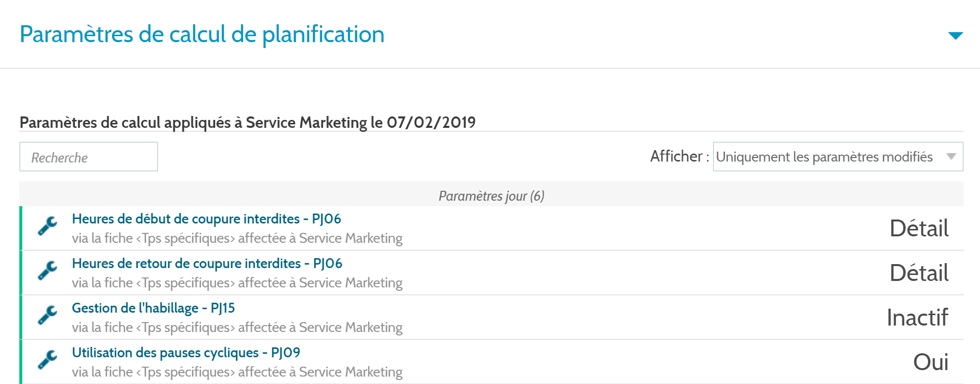This screenshot has width=980, height=384.
Task: Open Utilisation des pauses cycliques - PJ09
Action: click(x=186, y=352)
